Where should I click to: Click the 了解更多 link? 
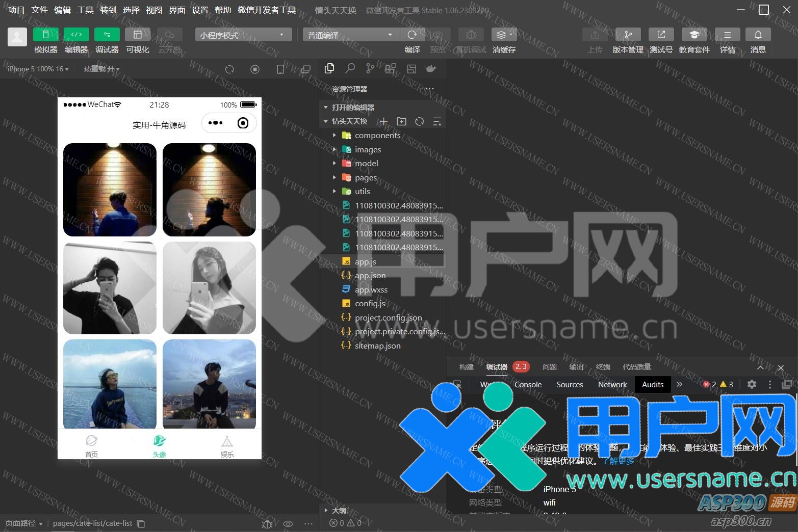click(618, 461)
